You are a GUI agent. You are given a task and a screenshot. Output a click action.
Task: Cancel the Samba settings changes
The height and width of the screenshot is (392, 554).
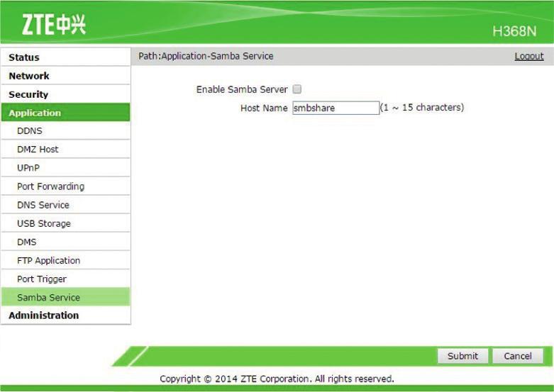(x=518, y=356)
